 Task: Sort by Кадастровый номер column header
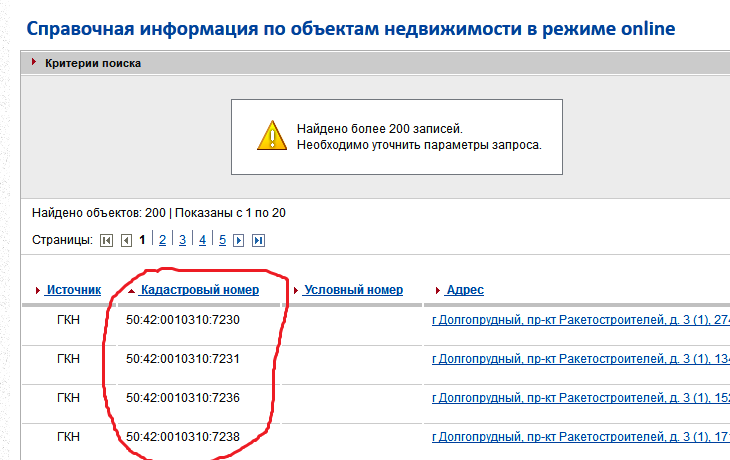coord(199,290)
